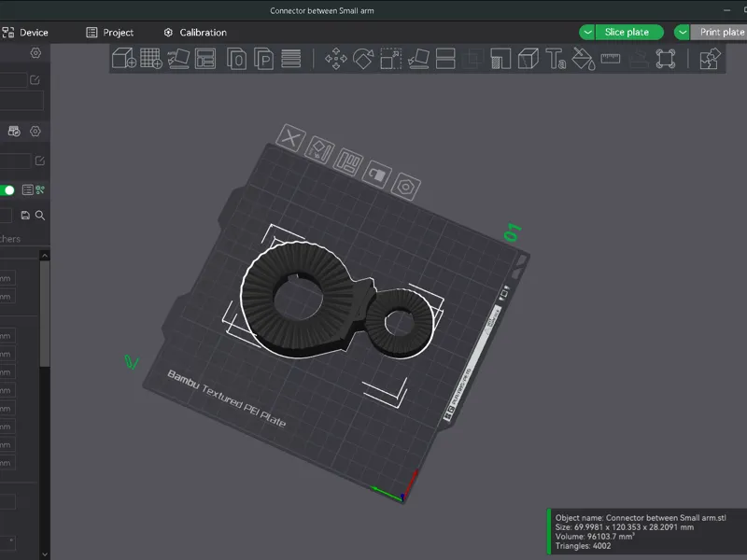Screen dimensions: 747x560
Task: Click the green 01 plate number label
Action: tap(513, 231)
